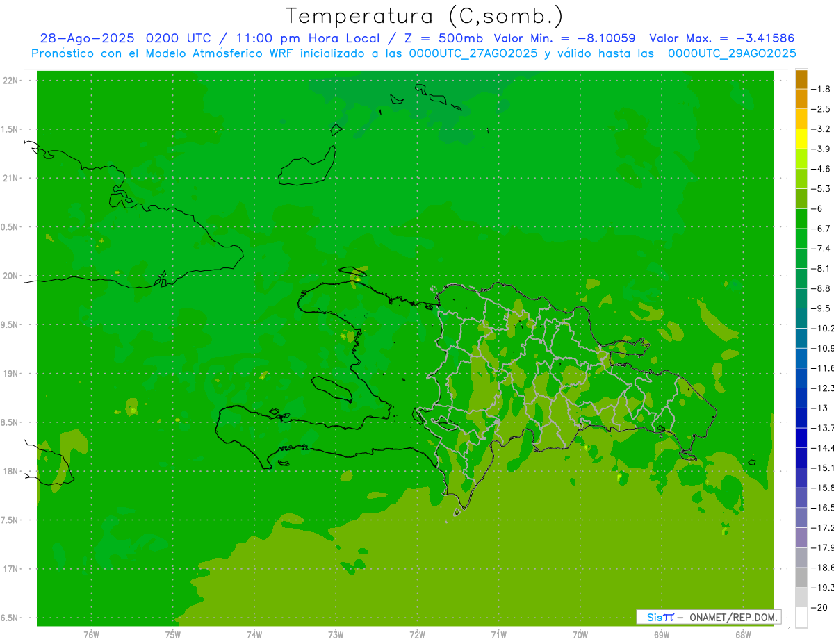The height and width of the screenshot is (644, 834).
Task: Click the "Valor Max. = -3.41586" readout
Action: 721,38
